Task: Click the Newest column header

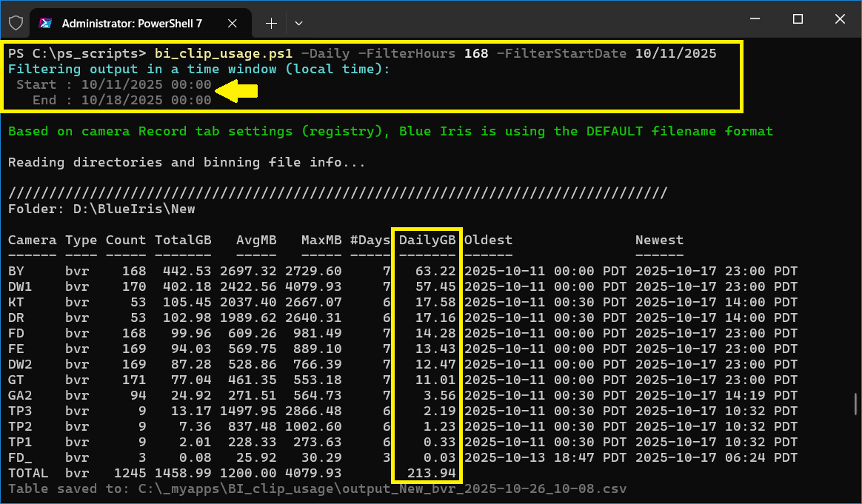Action: pos(659,240)
